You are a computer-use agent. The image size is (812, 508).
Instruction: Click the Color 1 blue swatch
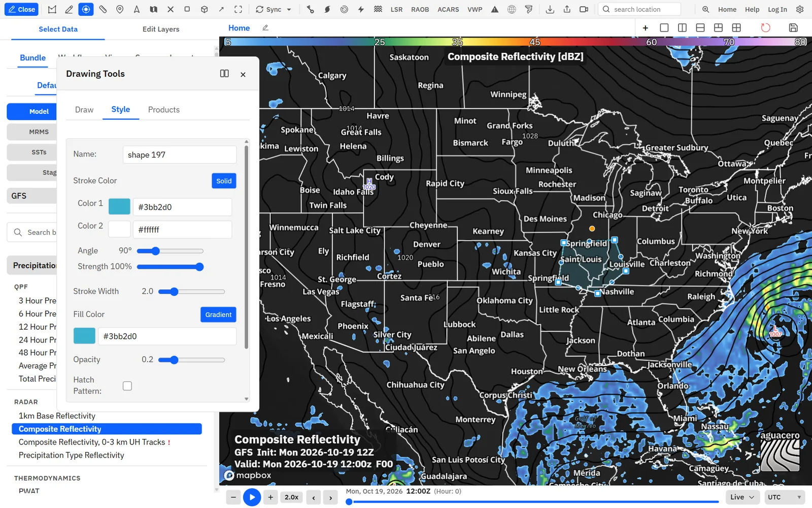(119, 207)
